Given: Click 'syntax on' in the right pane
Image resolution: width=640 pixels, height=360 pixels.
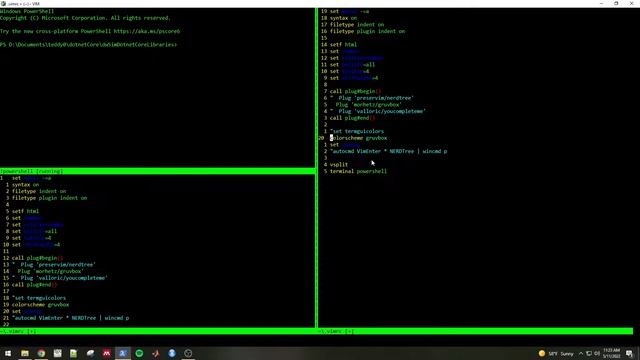Looking at the screenshot, I should [343, 18].
